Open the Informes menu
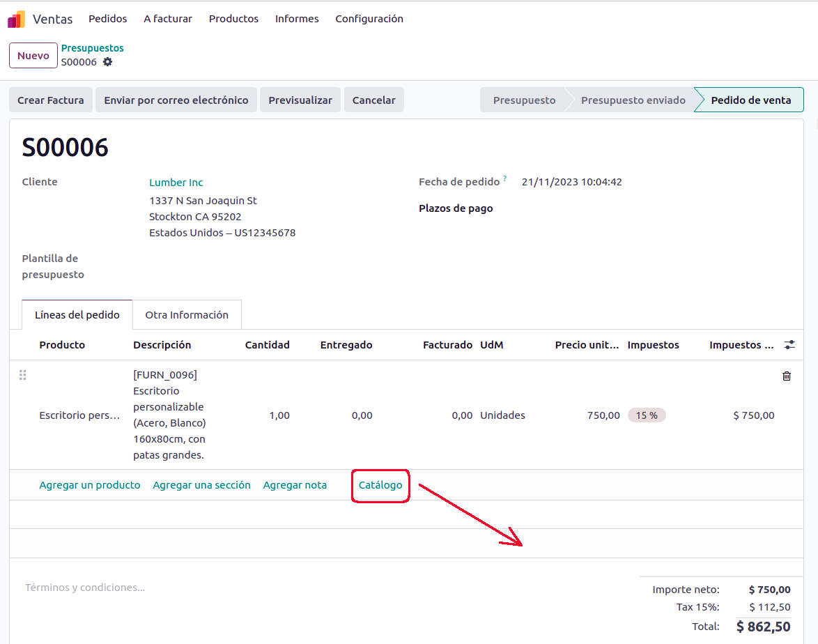 pyautogui.click(x=297, y=19)
